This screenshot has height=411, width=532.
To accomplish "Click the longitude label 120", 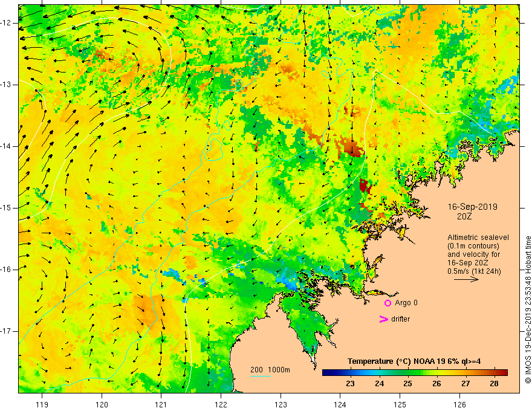I will click(102, 404).
